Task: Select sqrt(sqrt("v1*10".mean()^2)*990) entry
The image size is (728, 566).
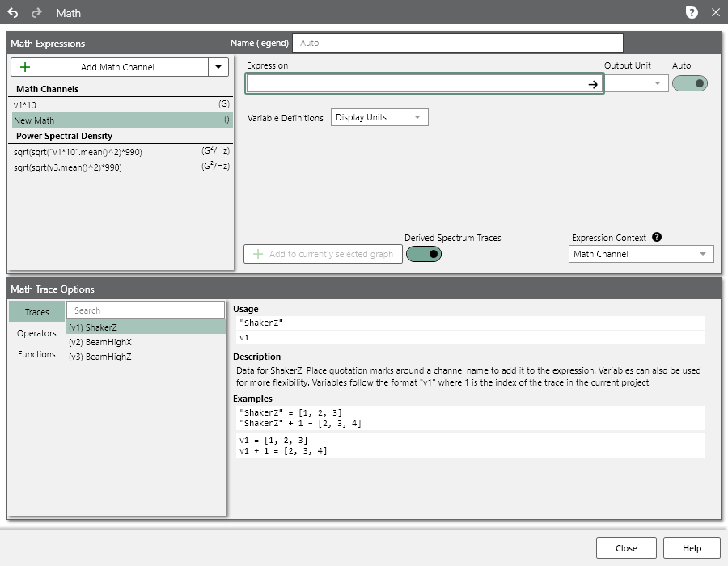Action: point(121,152)
